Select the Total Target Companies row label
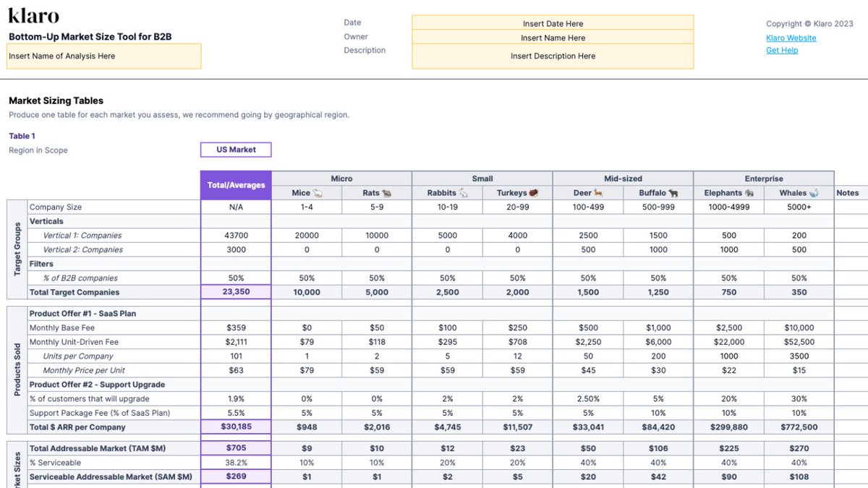Image resolution: width=868 pixels, height=488 pixels. (75, 292)
